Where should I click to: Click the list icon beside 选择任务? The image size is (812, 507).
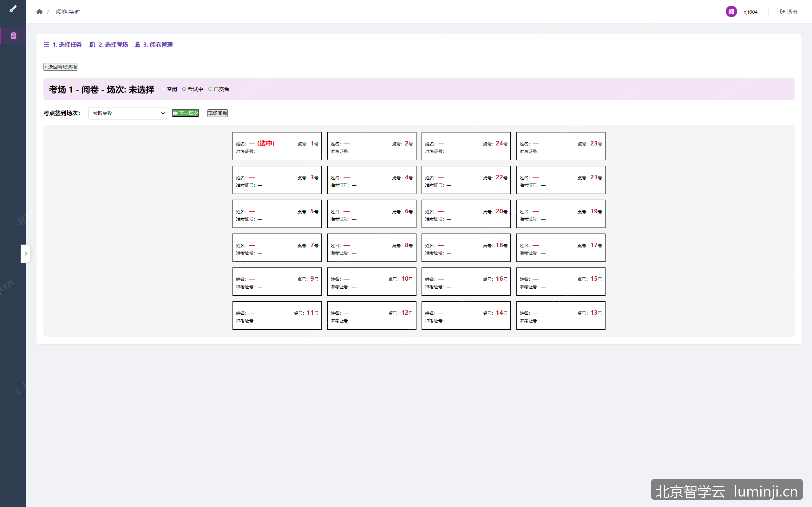tap(46, 45)
